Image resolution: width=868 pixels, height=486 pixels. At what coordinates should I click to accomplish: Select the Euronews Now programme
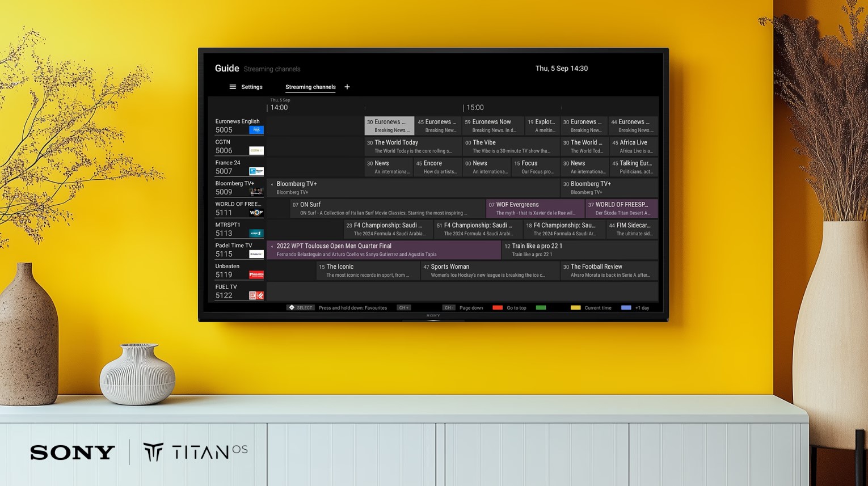point(492,126)
